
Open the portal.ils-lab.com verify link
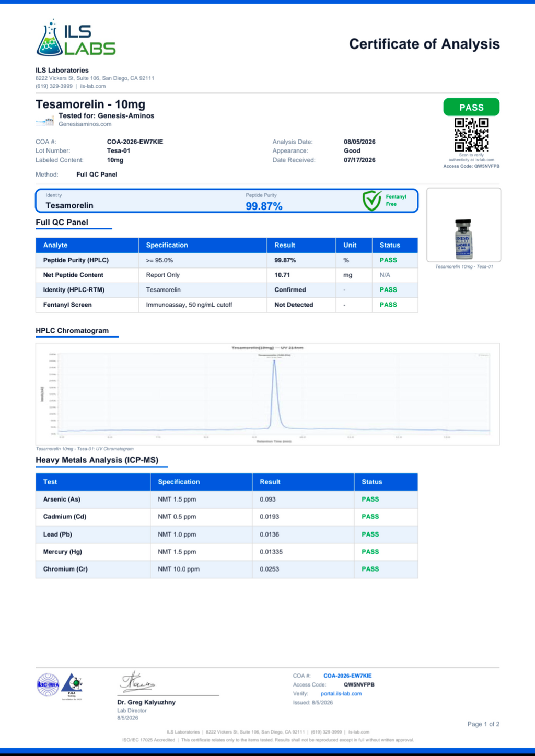pos(341,694)
